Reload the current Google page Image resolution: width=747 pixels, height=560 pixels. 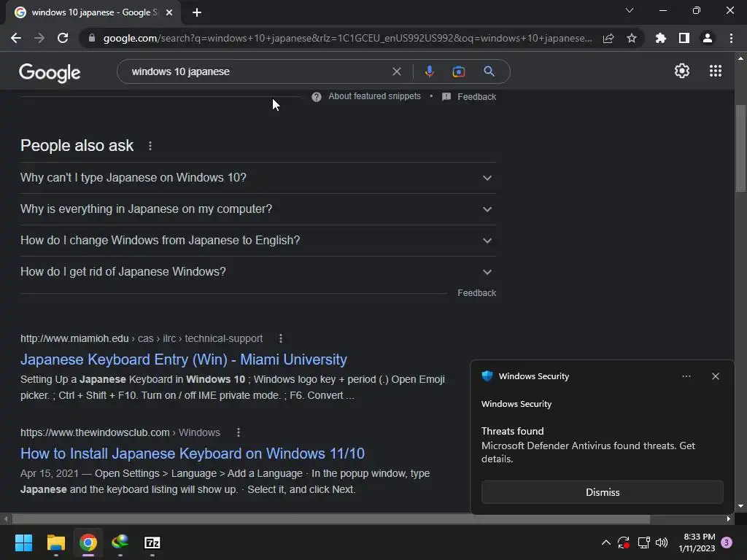(x=63, y=38)
